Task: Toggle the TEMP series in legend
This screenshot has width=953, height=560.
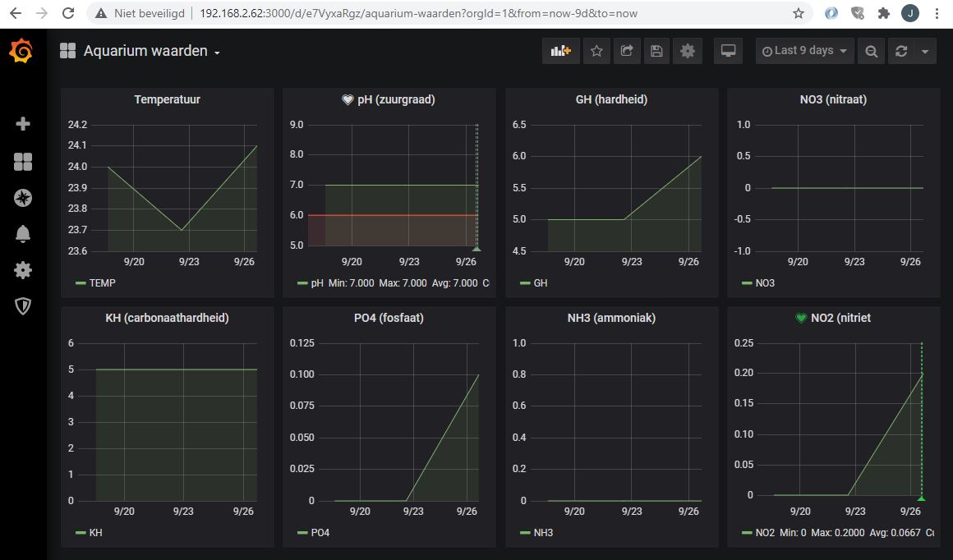Action: (102, 283)
